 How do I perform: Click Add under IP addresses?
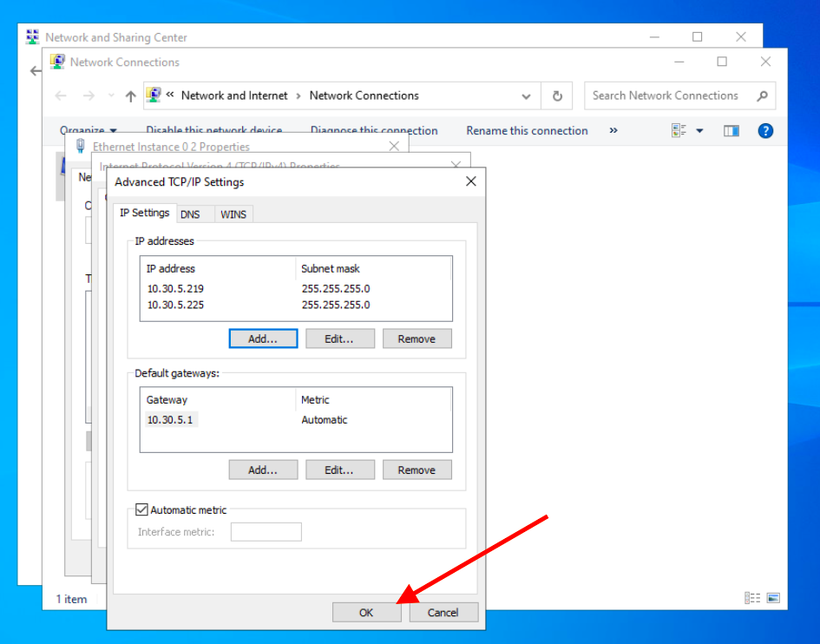(263, 338)
